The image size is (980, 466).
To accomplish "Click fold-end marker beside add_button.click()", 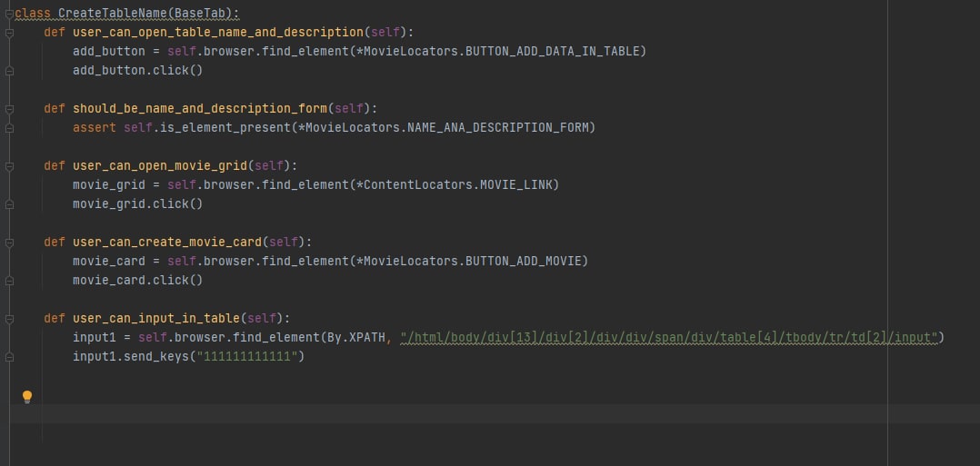I will [x=9, y=71].
